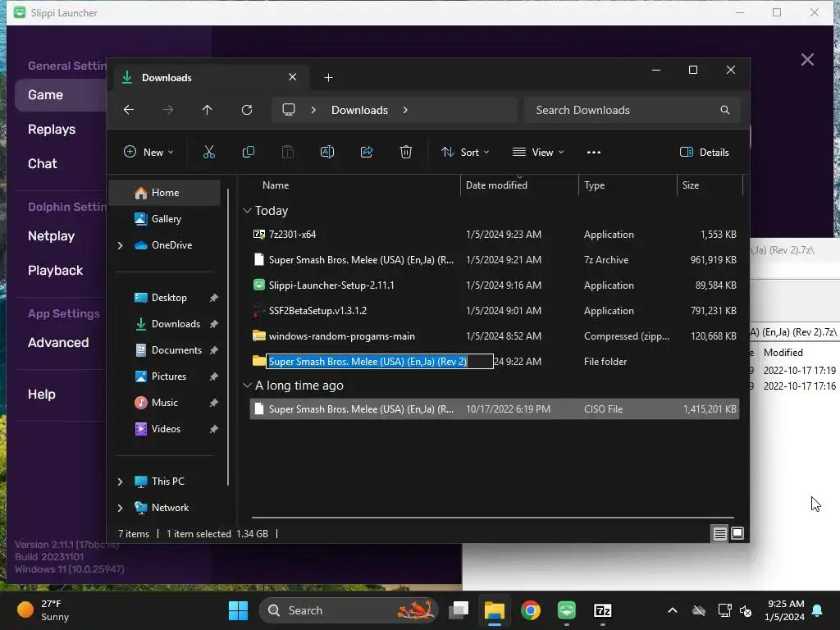Close the Downloads tab
The image size is (840, 630).
(x=293, y=77)
